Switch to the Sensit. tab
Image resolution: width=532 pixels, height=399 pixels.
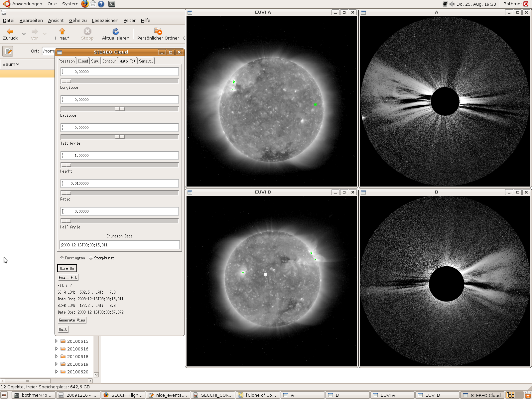tap(146, 61)
